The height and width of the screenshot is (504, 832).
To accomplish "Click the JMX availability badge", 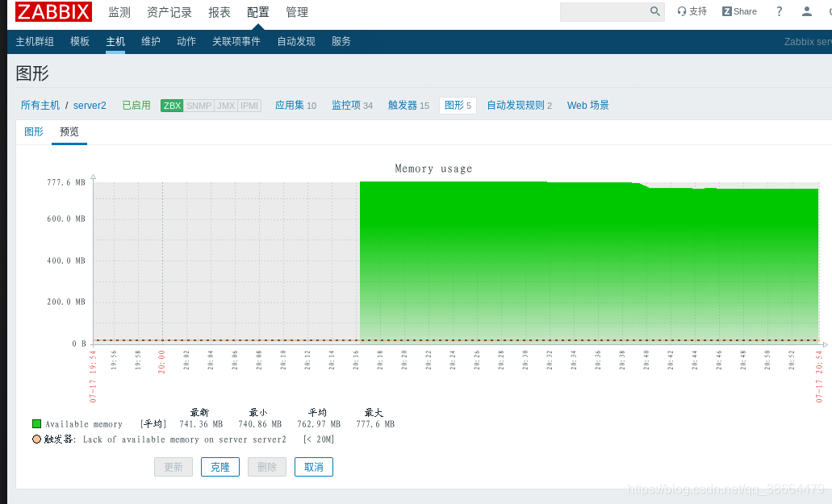I will point(226,106).
